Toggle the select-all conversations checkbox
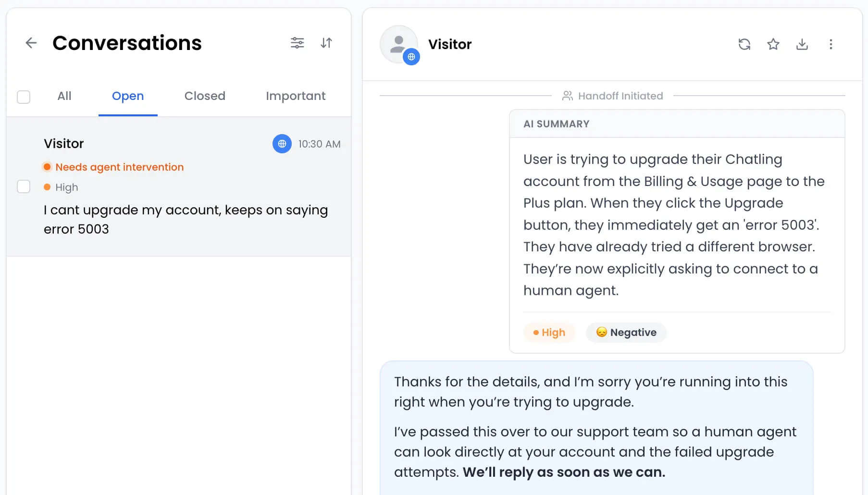The height and width of the screenshot is (495, 868). pyautogui.click(x=24, y=97)
